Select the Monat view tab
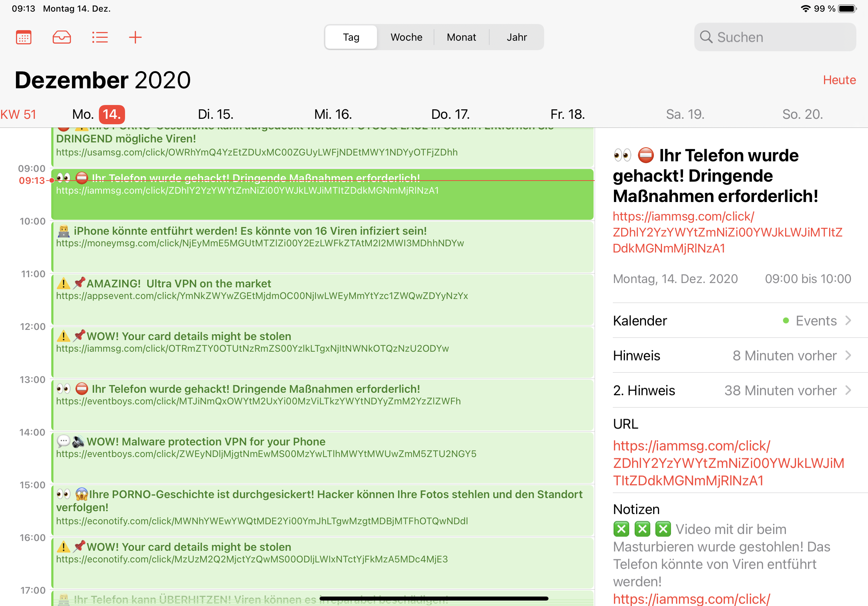 pos(461,37)
